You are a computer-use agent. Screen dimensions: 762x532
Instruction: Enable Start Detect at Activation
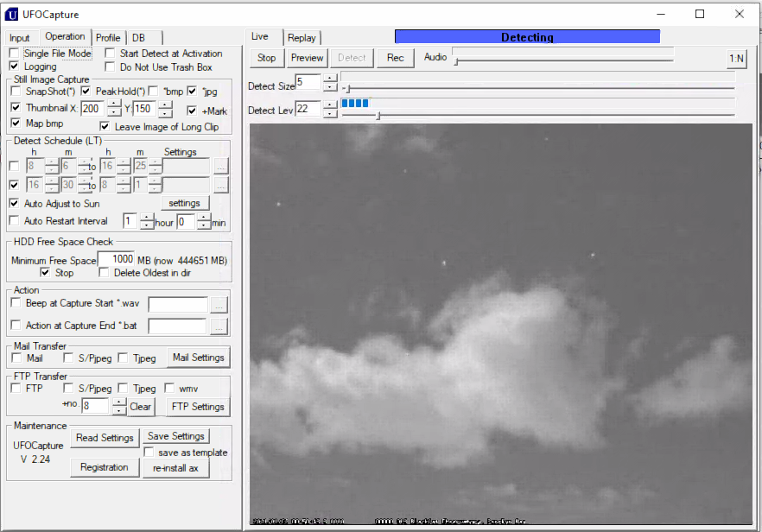(x=109, y=53)
